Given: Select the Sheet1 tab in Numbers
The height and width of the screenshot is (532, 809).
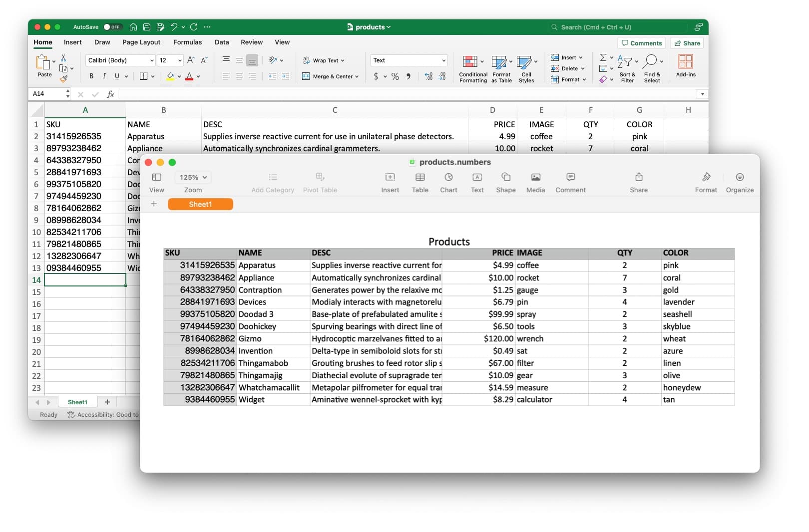Looking at the screenshot, I should 200,204.
